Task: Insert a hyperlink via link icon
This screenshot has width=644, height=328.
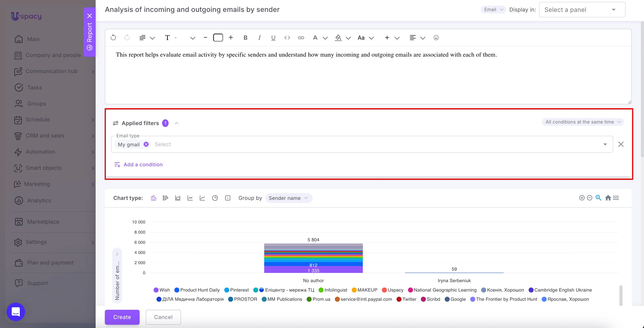Action: 301,38
